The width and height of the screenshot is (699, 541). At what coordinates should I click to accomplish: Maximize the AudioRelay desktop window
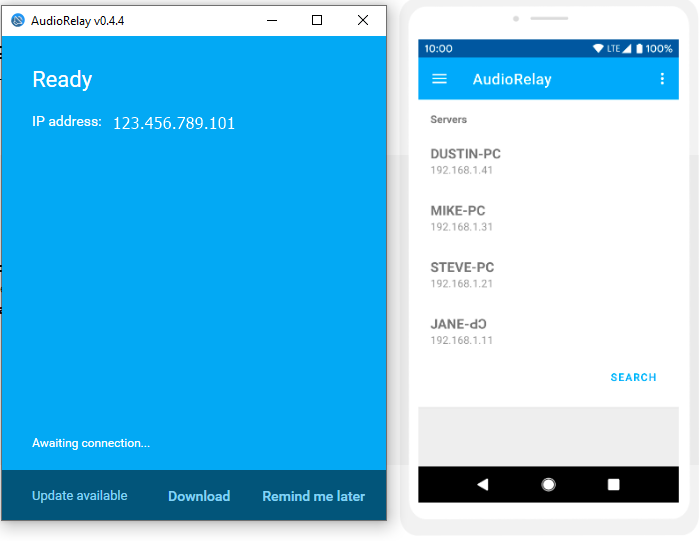[x=317, y=20]
